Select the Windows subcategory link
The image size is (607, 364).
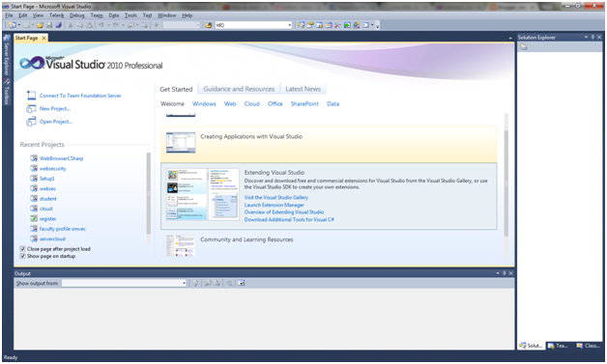[204, 103]
